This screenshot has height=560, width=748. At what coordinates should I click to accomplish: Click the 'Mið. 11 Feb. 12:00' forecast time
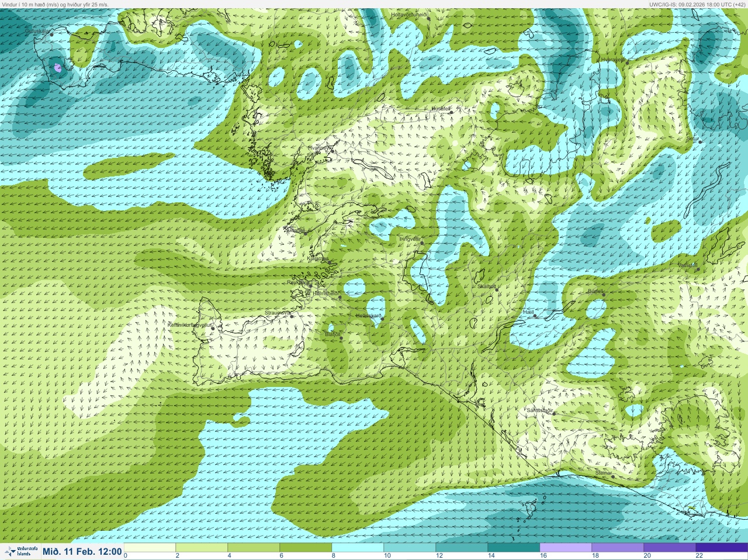82,551
